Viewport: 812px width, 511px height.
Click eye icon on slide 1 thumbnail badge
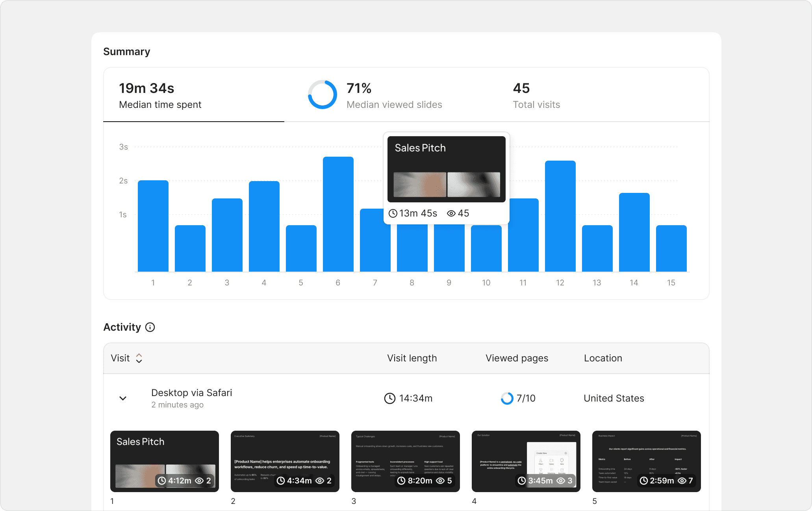(199, 481)
